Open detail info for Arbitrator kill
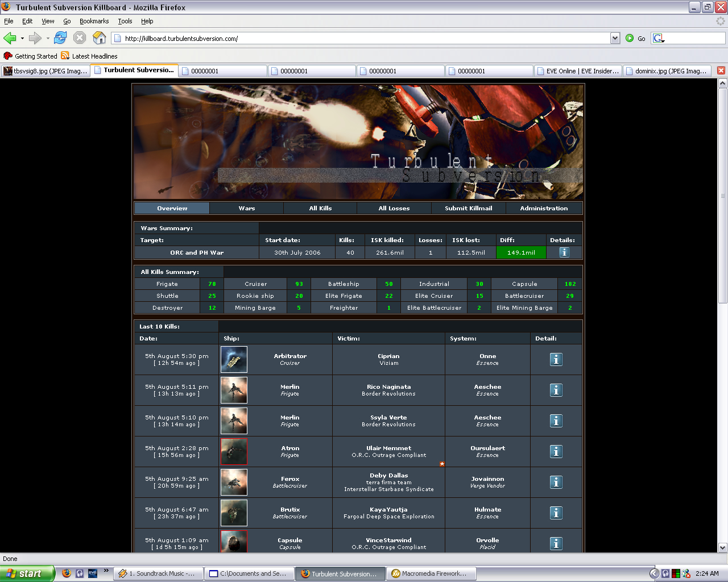The height and width of the screenshot is (582, 728). click(x=556, y=359)
